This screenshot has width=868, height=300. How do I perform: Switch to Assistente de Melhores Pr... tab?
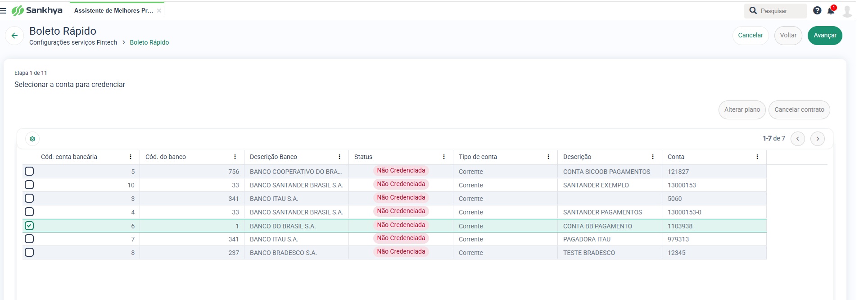pyautogui.click(x=113, y=10)
